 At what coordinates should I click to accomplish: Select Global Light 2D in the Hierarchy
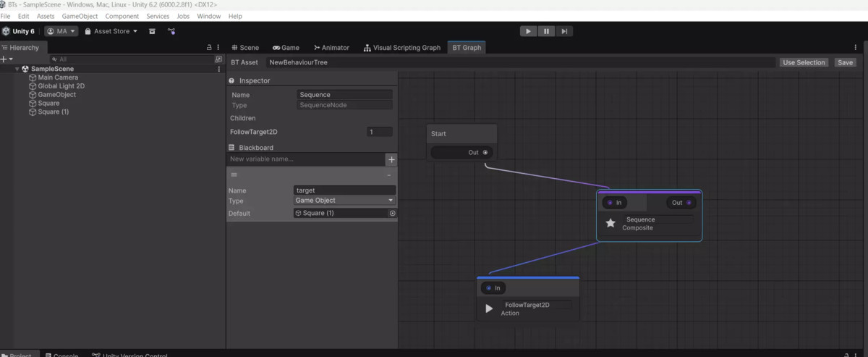(x=61, y=86)
